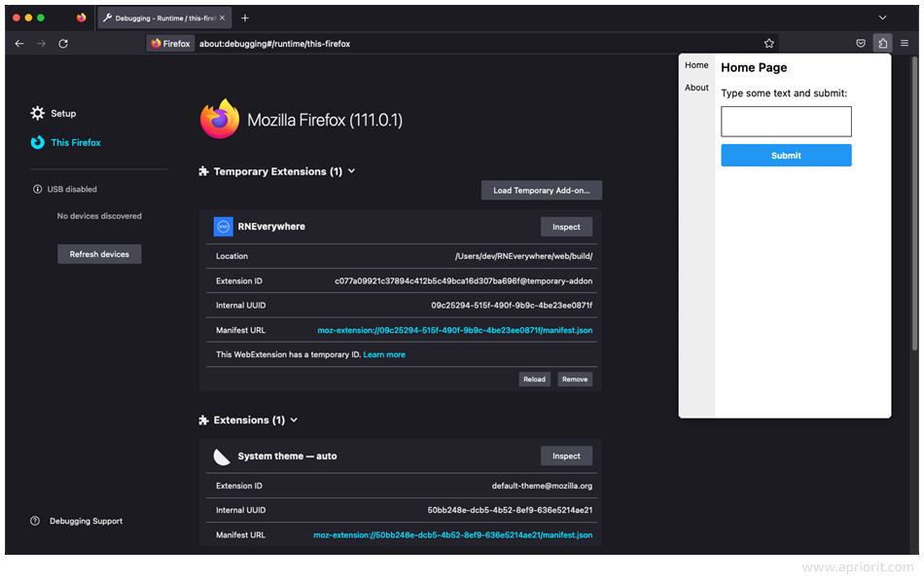Click default-theme@mozilla.org extension ID
This screenshot has width=924, height=584.
tap(542, 486)
